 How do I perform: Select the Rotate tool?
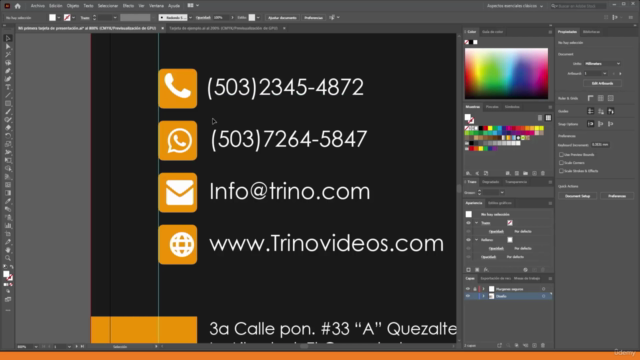[8, 136]
